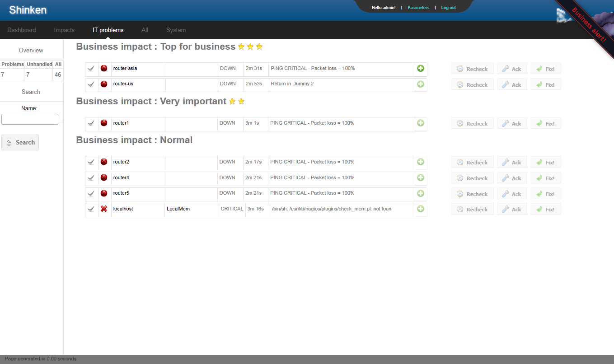Expand router1 details with green plus
Screen dimensions: 614x364
pos(421,123)
